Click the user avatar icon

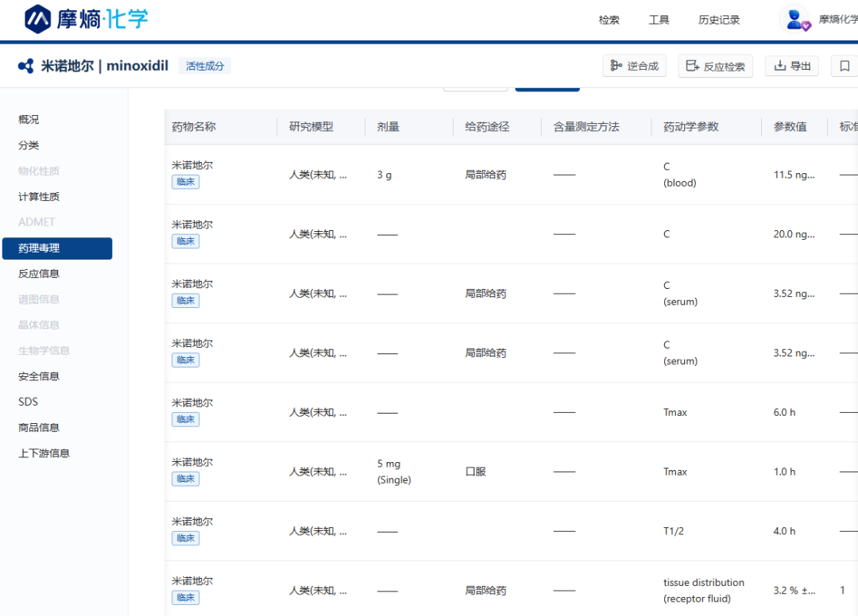click(x=794, y=19)
